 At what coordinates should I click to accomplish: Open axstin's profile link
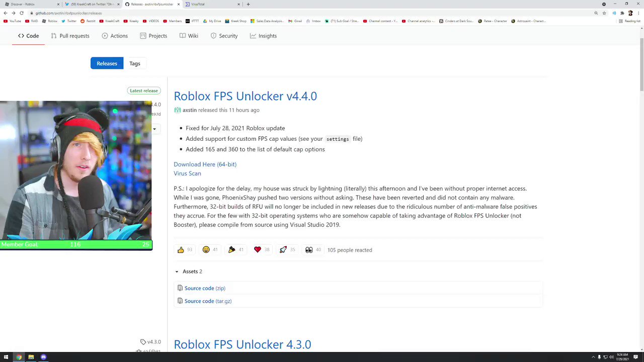pyautogui.click(x=190, y=110)
